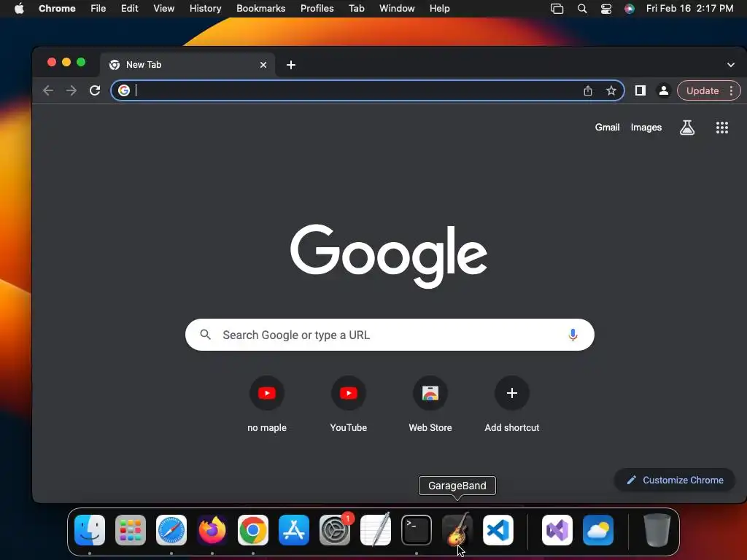This screenshot has height=560, width=747.
Task: Start voice search with microphone icon
Action: 573,335
